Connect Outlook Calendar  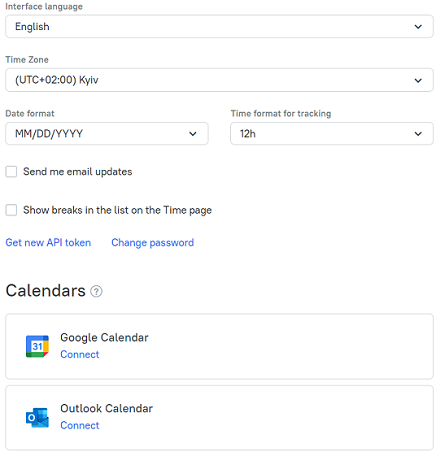pyautogui.click(x=80, y=425)
